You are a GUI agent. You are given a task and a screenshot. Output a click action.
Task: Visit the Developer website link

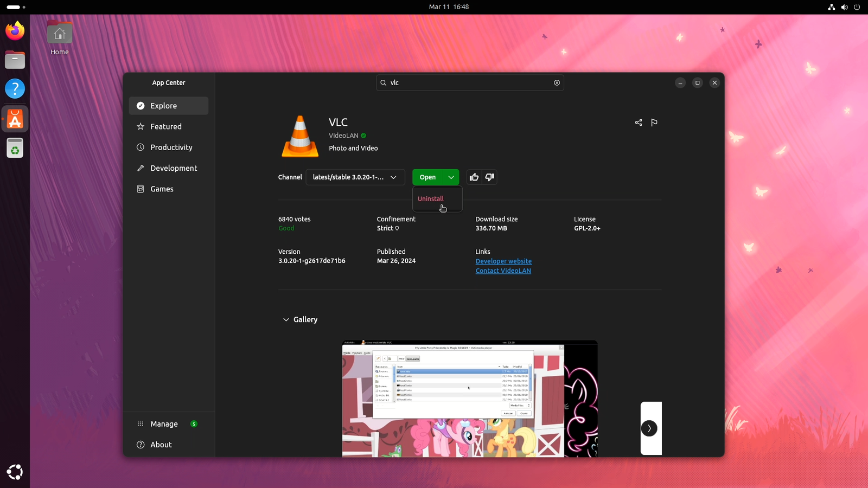[x=503, y=261]
